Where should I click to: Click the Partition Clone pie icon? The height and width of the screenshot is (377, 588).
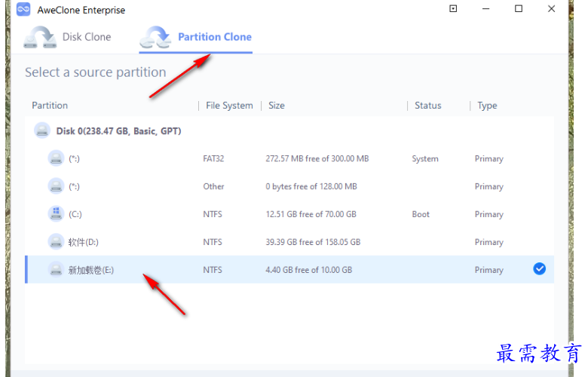(155, 37)
